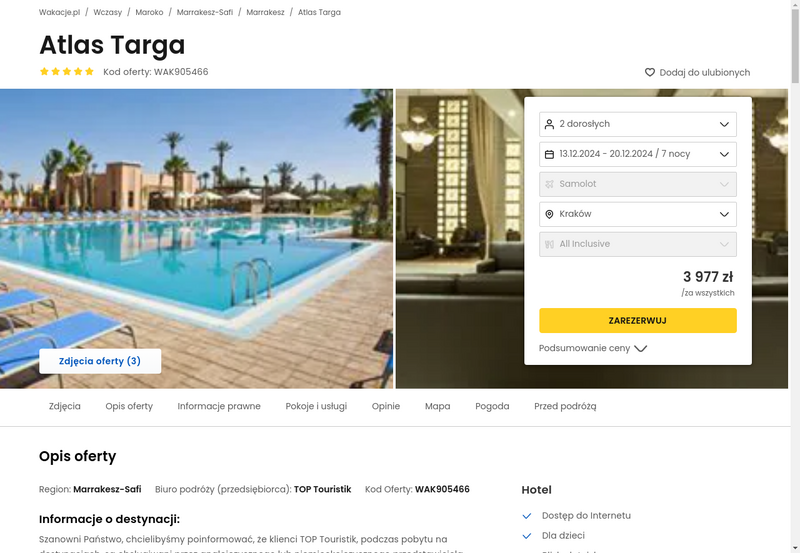
Task: Click the checkmark next to Dostęp do Internetu
Action: click(x=527, y=516)
